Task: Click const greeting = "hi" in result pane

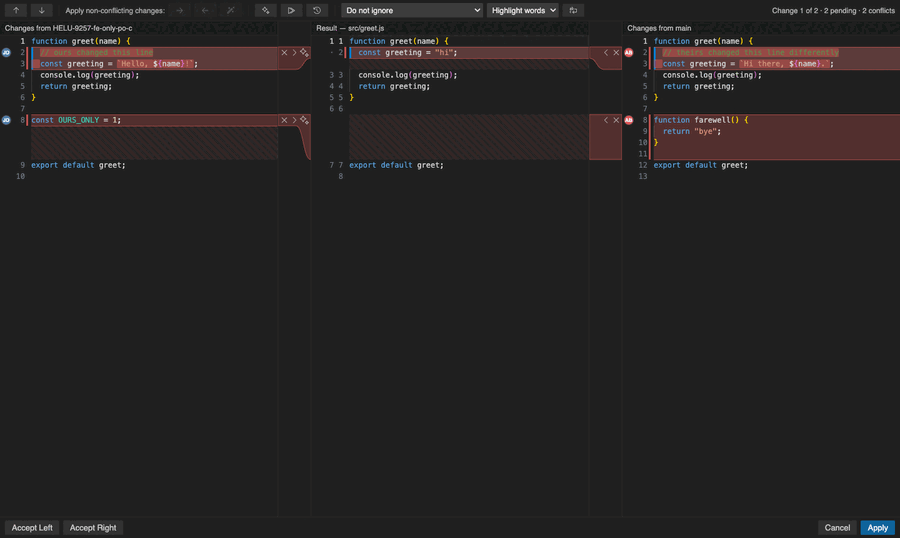Action: (x=408, y=52)
